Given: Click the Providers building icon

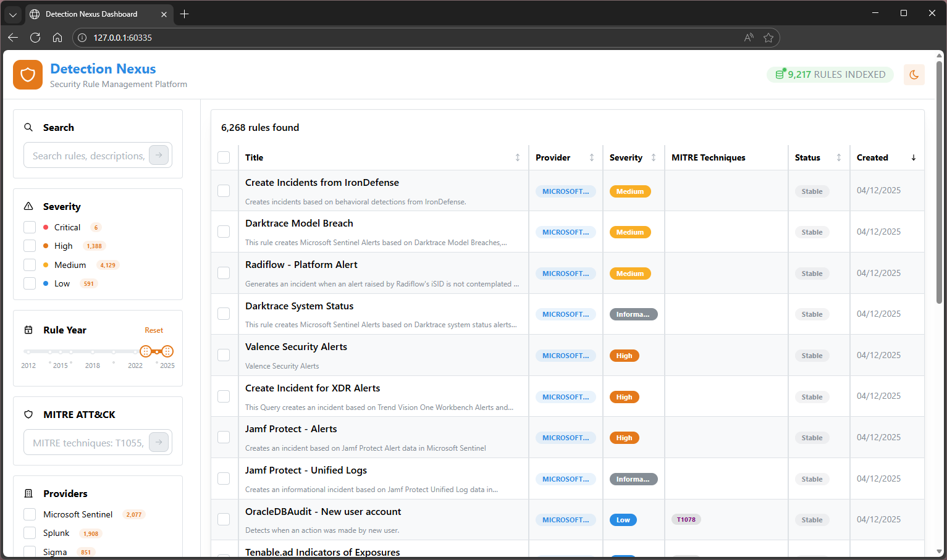Looking at the screenshot, I should [28, 493].
